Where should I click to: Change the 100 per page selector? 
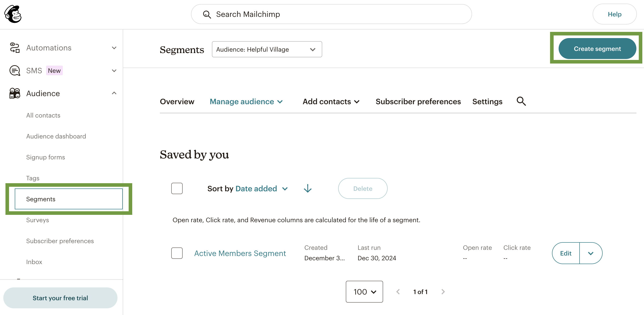pos(364,292)
